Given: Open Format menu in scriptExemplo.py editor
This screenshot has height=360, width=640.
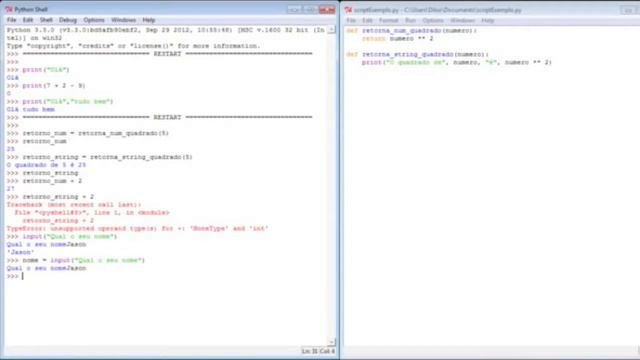Looking at the screenshot, I should point(389,20).
